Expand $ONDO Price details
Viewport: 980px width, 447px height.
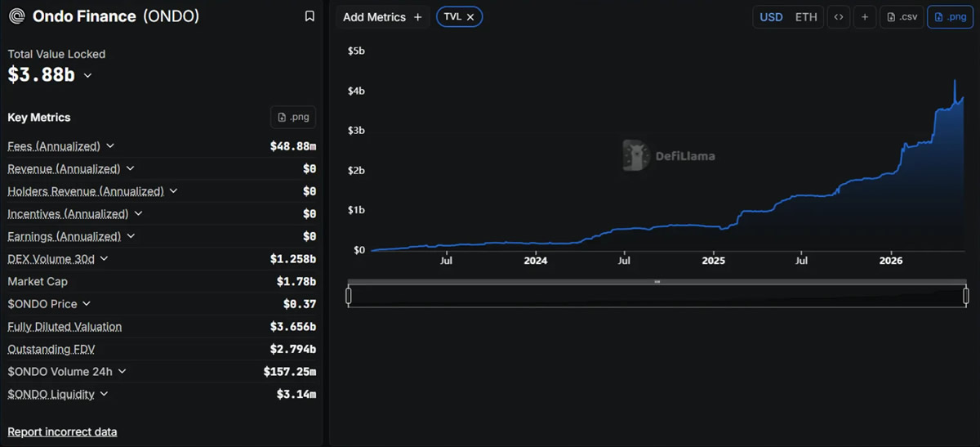click(87, 304)
